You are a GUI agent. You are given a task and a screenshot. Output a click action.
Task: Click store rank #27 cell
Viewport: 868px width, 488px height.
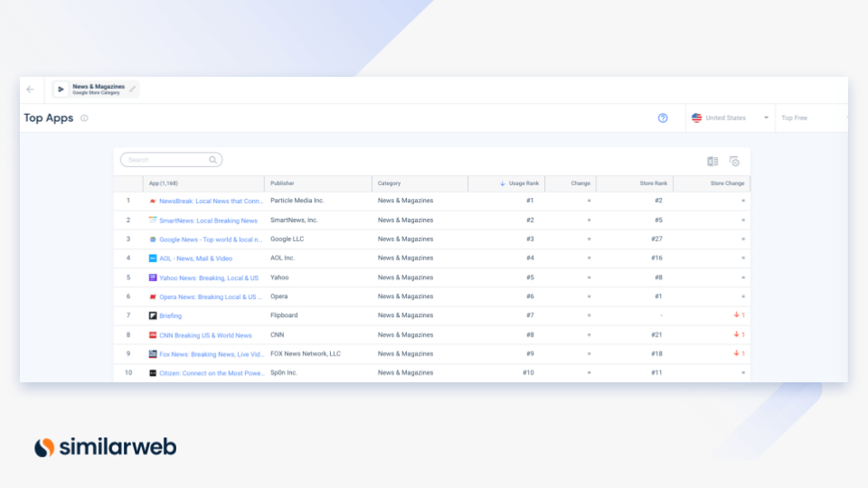(x=656, y=239)
